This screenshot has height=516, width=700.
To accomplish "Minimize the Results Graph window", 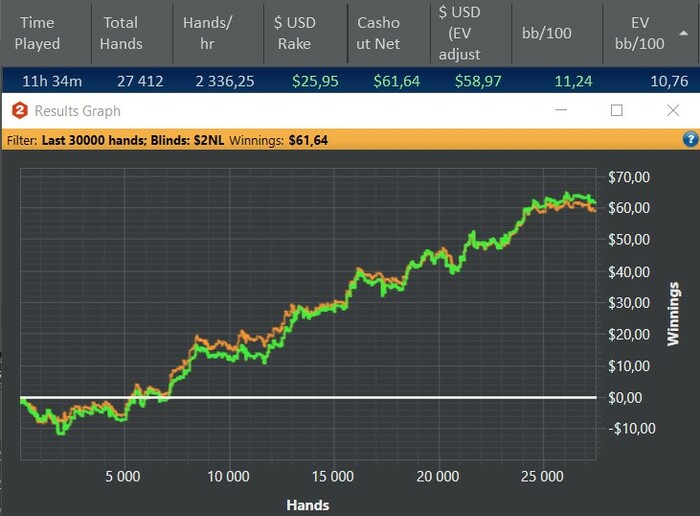I will point(561,110).
